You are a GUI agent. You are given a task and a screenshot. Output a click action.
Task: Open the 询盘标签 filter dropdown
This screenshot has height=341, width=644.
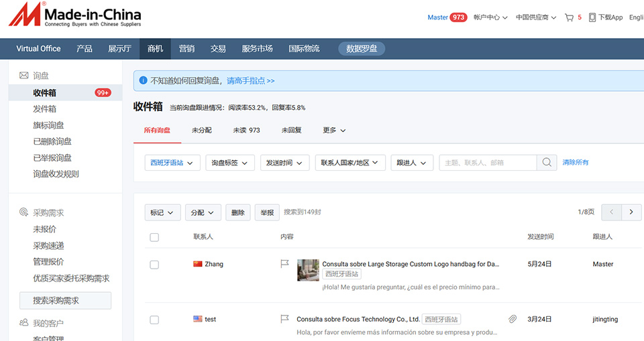coord(230,163)
